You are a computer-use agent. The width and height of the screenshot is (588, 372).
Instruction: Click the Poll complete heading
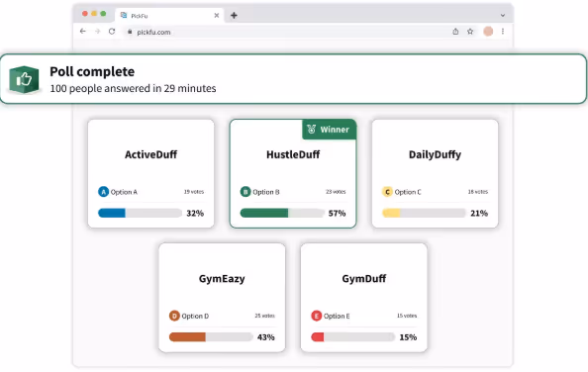[92, 71]
